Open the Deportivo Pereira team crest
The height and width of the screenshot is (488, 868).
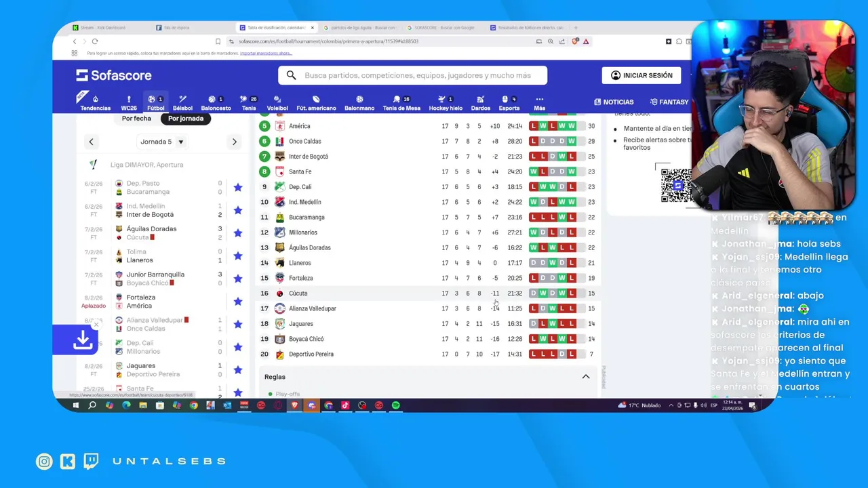(279, 354)
